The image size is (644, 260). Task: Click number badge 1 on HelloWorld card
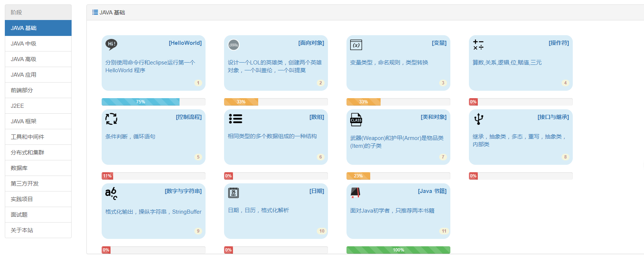point(198,83)
